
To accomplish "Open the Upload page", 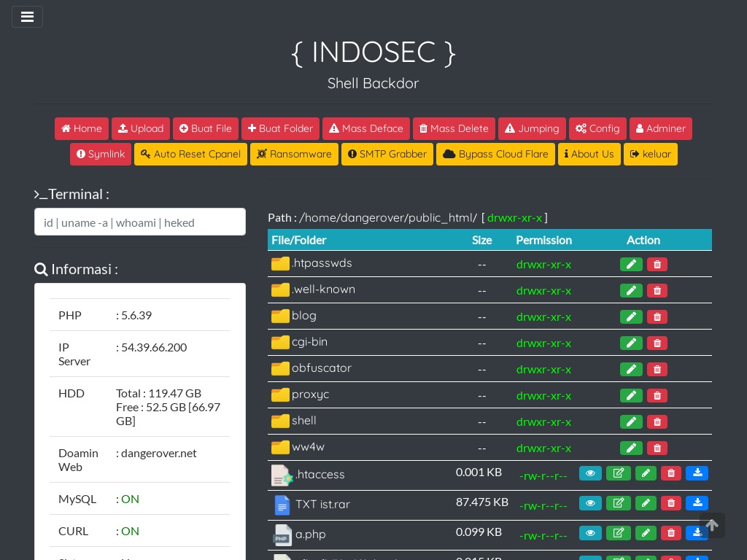I will (x=141, y=128).
